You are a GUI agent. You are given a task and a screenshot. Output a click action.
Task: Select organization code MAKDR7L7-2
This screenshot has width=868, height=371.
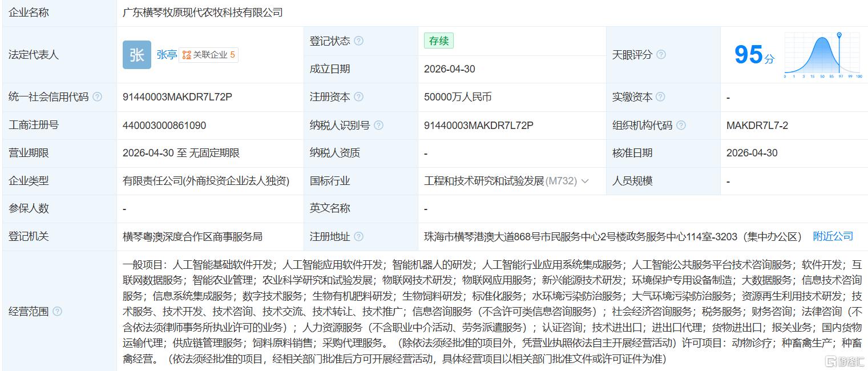[757, 125]
